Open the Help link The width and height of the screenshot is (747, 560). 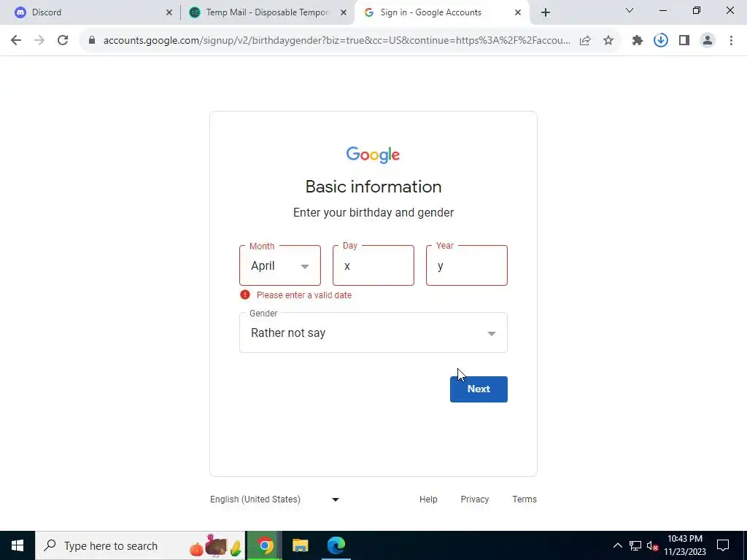click(x=428, y=499)
